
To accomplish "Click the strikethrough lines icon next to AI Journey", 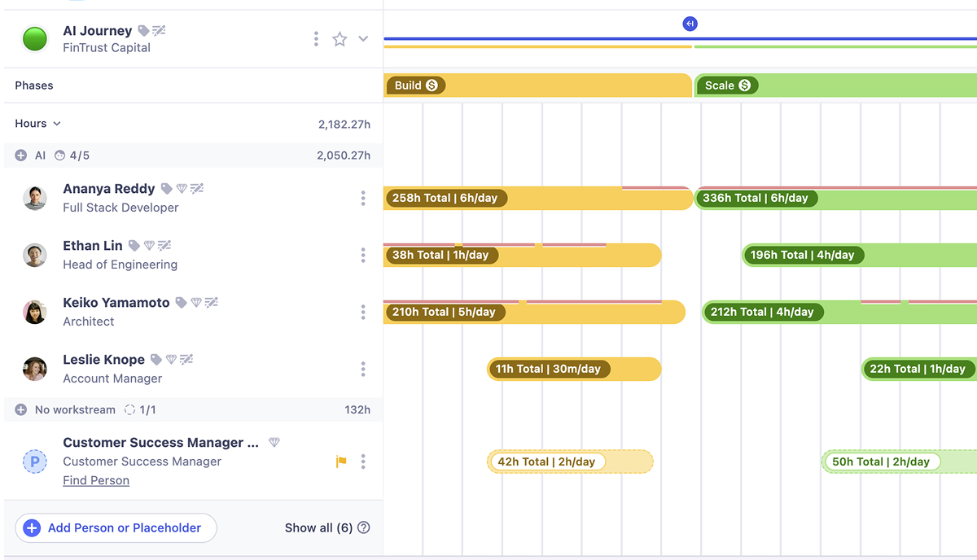I will coord(159,31).
